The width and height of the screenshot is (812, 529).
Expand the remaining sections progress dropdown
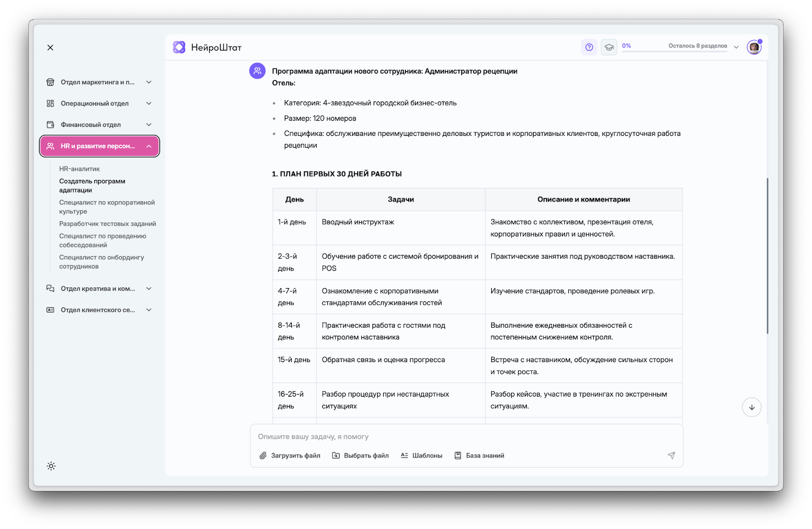click(x=736, y=47)
